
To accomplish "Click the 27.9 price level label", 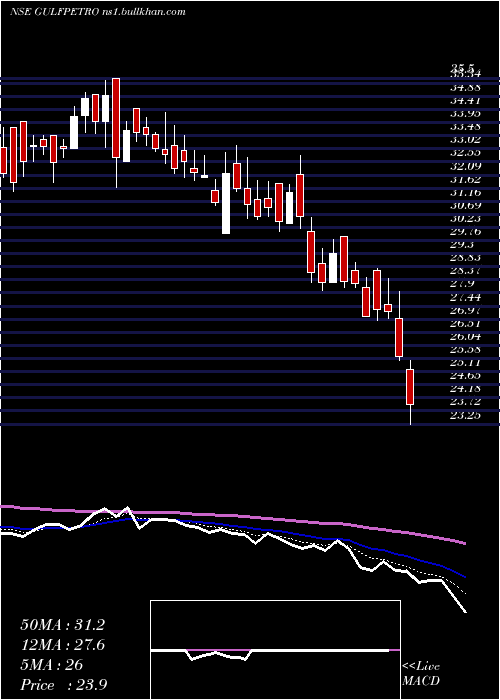I will (462, 284).
